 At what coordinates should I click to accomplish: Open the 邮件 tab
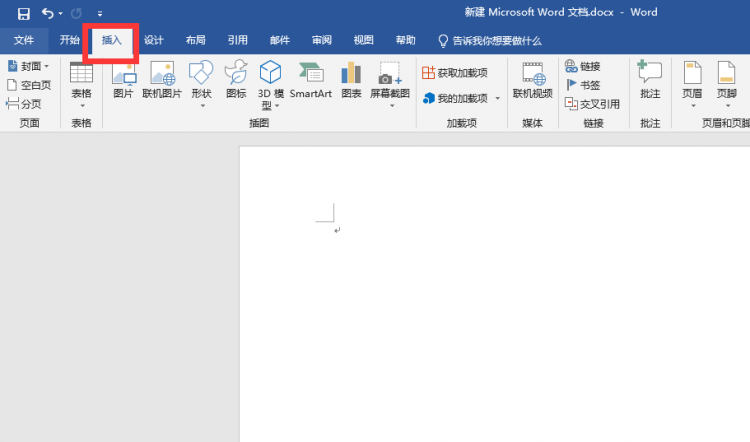[280, 40]
